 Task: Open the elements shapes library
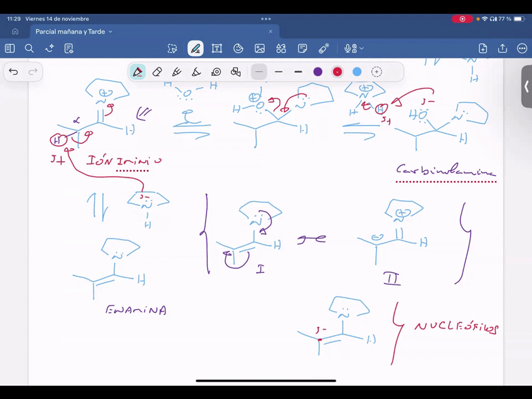[x=281, y=48]
